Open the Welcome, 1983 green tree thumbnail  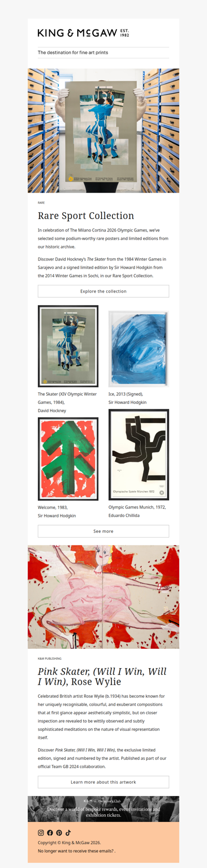68,459
